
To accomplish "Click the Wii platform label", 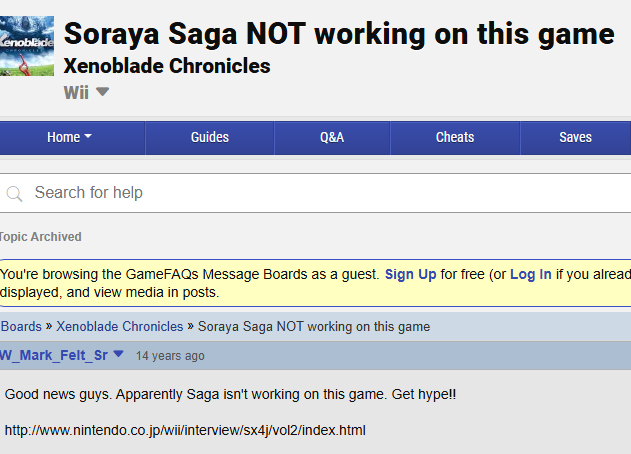I will click(x=76, y=93).
